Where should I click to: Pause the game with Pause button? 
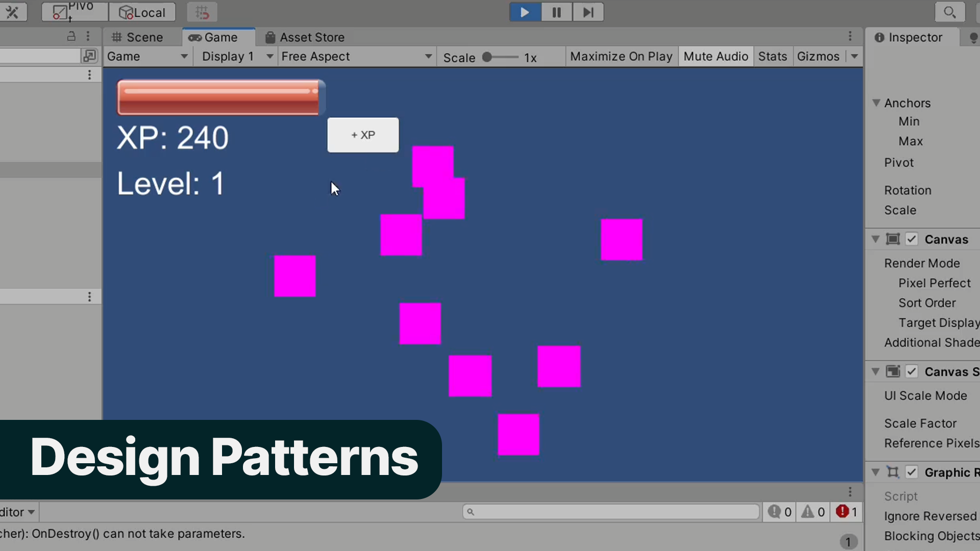click(556, 12)
